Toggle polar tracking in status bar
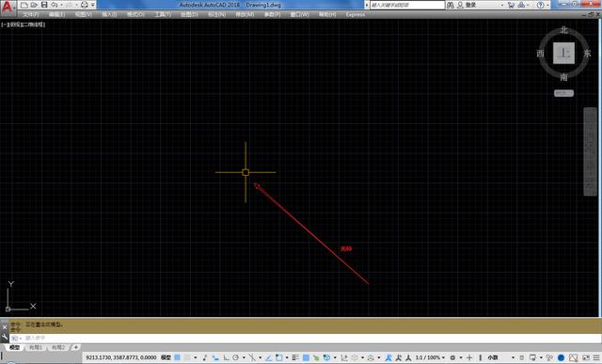 point(235,357)
